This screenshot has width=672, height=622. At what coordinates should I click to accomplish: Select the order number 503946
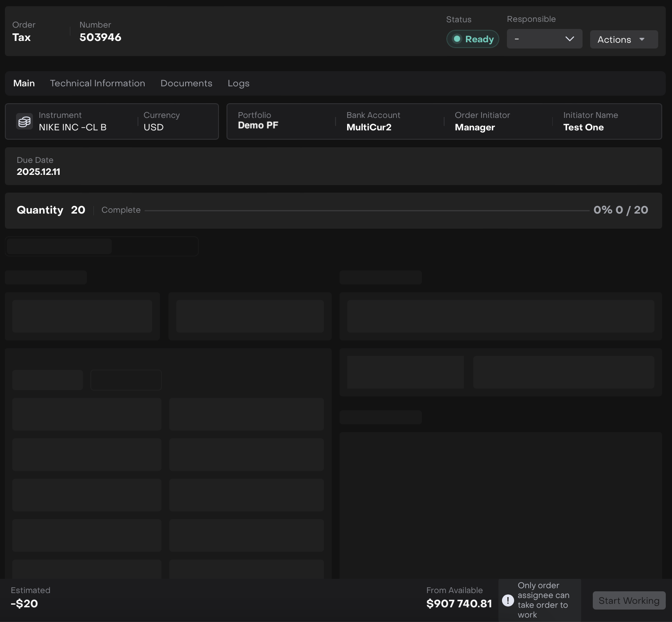100,37
